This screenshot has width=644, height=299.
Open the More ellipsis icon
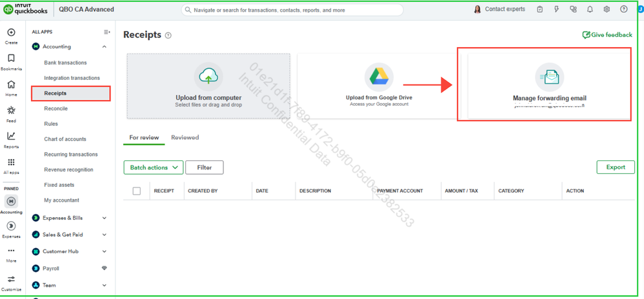point(11,251)
